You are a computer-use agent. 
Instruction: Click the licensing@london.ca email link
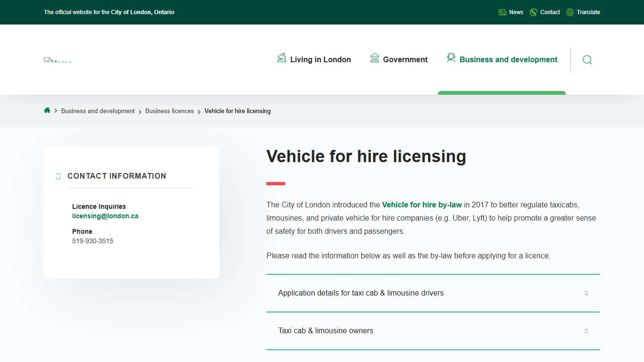pyautogui.click(x=105, y=215)
